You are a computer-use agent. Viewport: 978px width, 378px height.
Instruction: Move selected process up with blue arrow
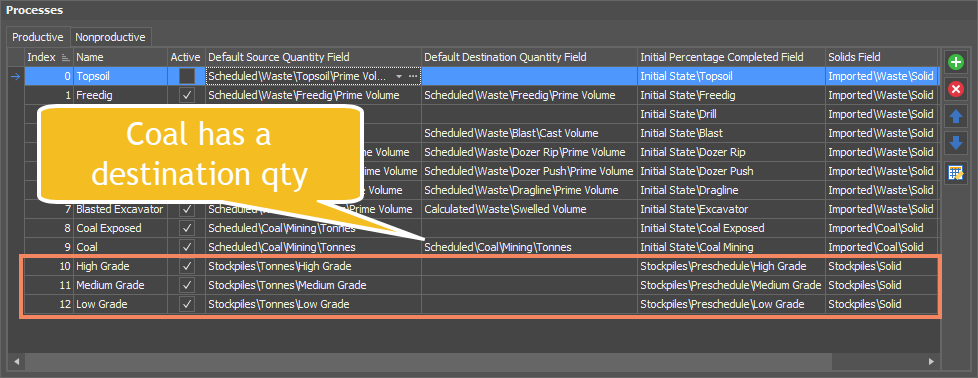pyautogui.click(x=956, y=117)
